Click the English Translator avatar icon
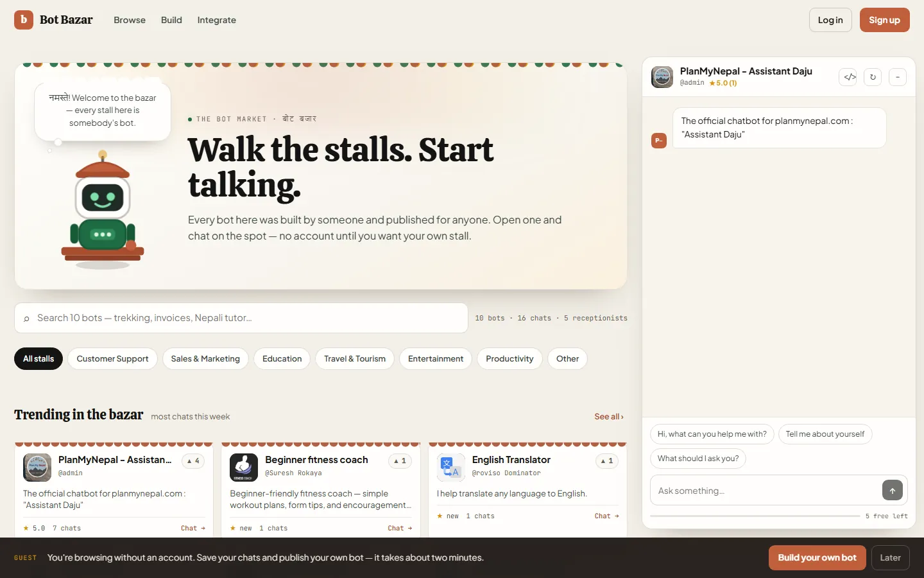The image size is (924, 578). point(451,468)
